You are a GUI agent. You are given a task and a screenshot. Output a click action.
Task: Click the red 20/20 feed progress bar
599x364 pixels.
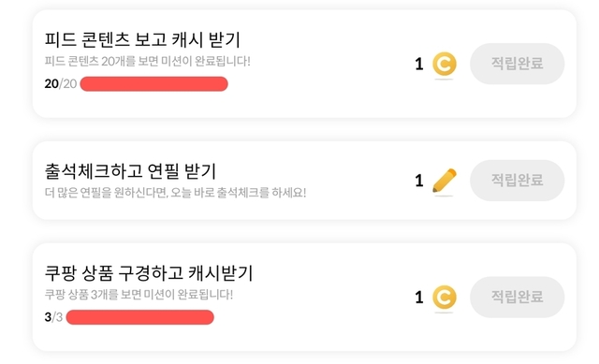point(153,83)
